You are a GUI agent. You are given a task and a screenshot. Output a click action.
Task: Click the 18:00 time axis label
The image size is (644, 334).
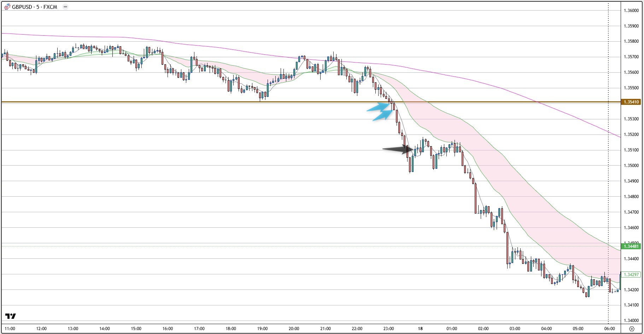[231, 329]
